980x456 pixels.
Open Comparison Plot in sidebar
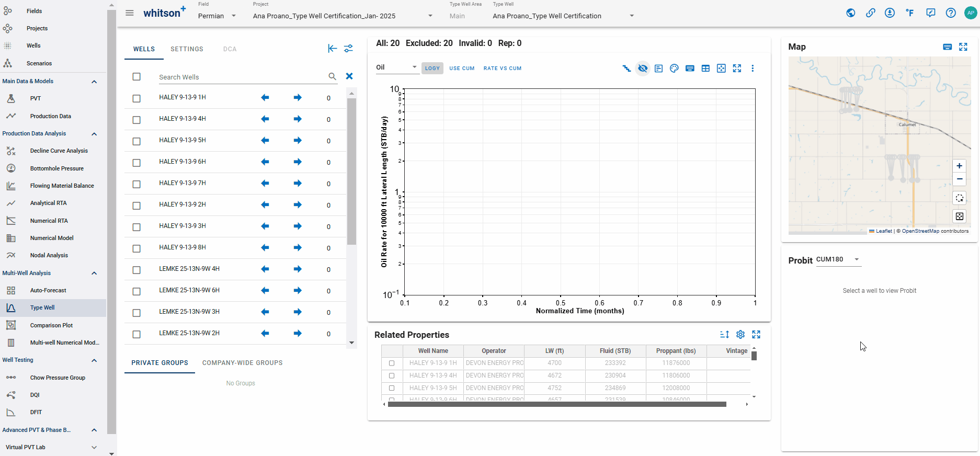51,325
